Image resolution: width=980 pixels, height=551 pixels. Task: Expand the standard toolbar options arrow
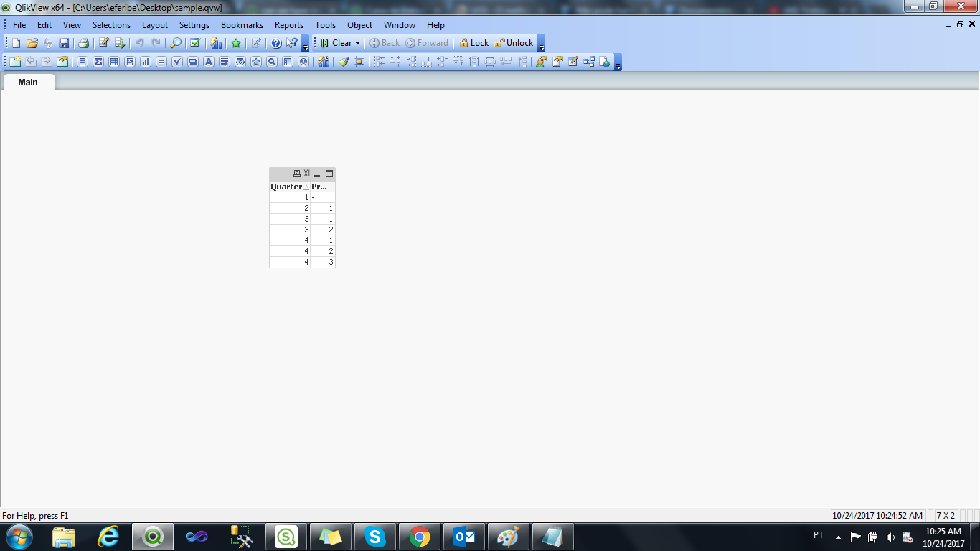pyautogui.click(x=305, y=44)
